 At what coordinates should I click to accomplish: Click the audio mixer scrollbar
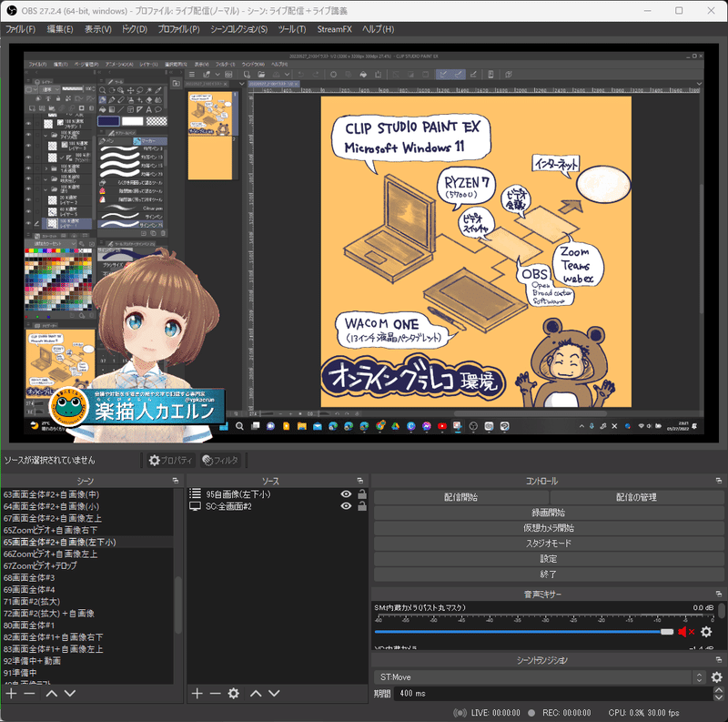pyautogui.click(x=721, y=611)
